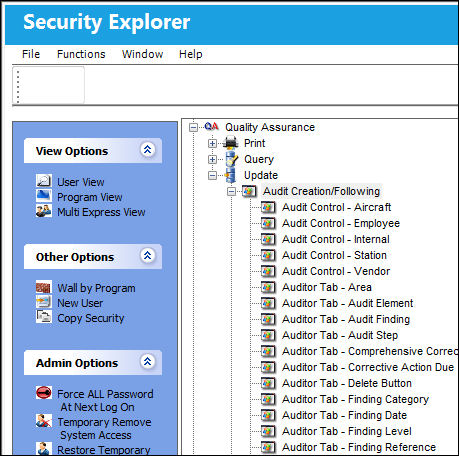Image resolution: width=459 pixels, height=456 pixels.
Task: Choose the New User option
Action: (x=80, y=303)
